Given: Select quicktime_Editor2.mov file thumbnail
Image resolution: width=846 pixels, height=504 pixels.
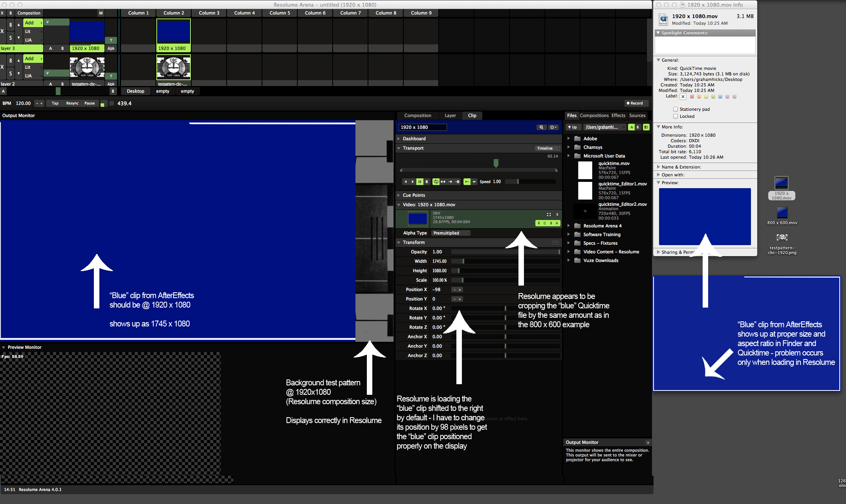Looking at the screenshot, I should coord(585,211).
